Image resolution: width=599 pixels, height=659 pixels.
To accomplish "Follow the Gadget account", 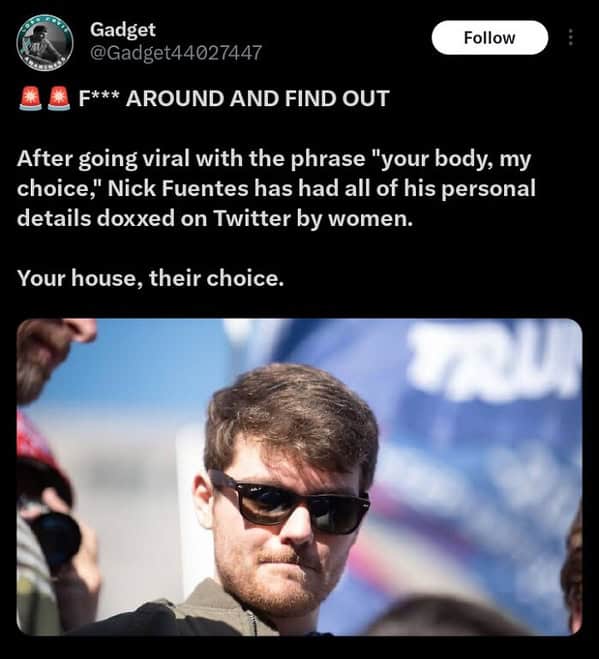I will [x=490, y=37].
